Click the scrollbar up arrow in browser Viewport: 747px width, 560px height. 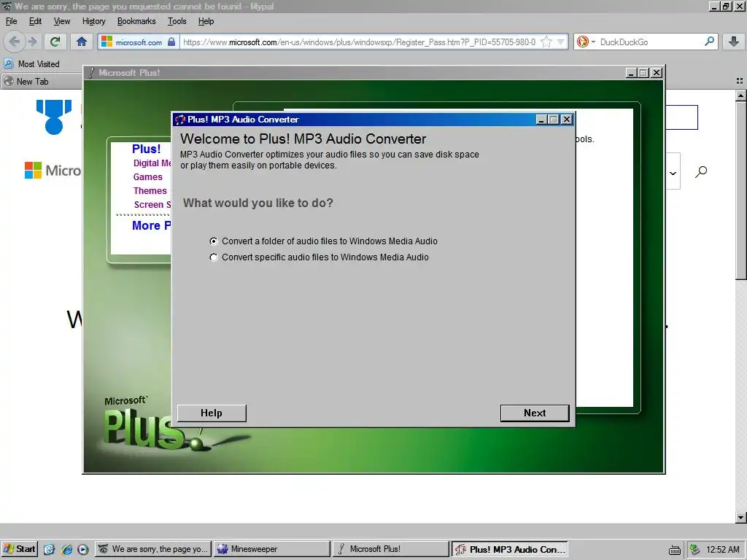pos(740,96)
